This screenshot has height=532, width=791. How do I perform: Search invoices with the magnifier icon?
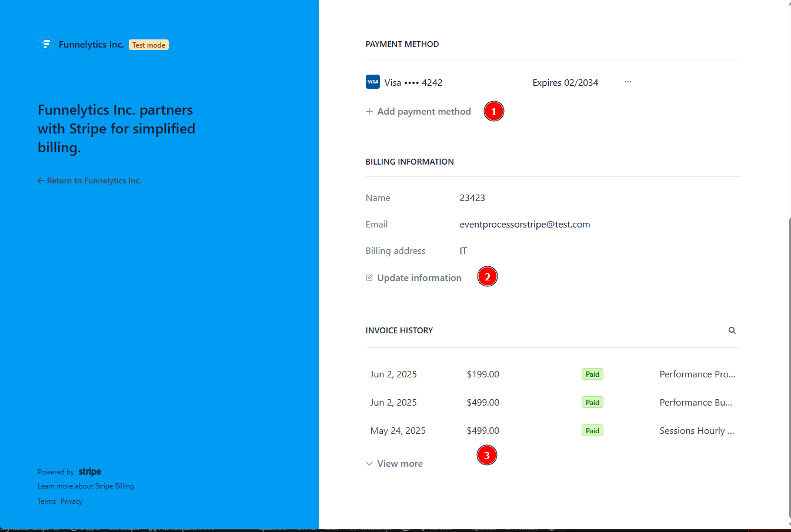click(732, 330)
